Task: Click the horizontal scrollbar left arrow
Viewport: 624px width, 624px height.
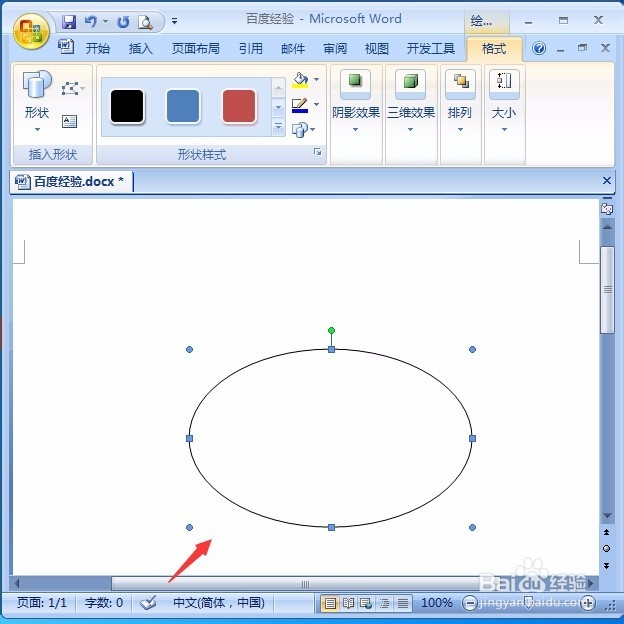Action: point(17,584)
